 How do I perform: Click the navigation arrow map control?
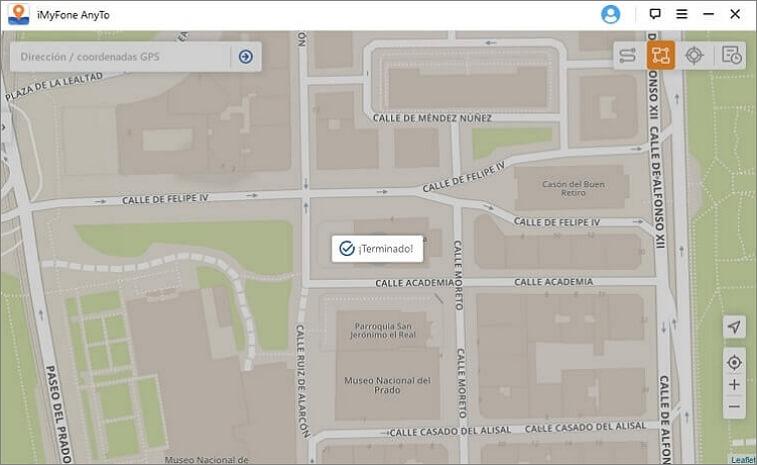[734, 327]
